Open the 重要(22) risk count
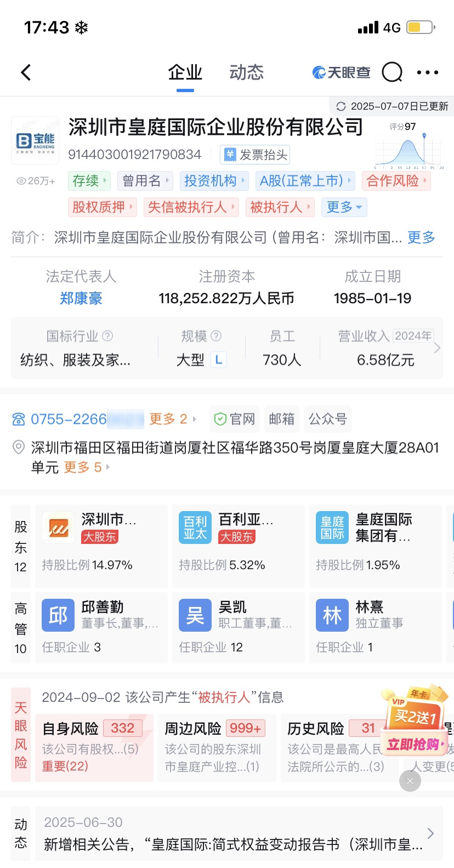Image resolution: width=454 pixels, height=868 pixels. 65,766
